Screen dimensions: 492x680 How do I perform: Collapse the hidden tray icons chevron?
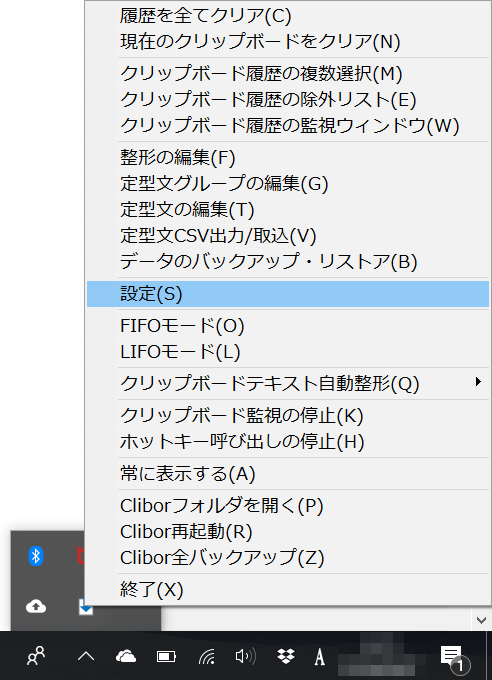pos(86,657)
